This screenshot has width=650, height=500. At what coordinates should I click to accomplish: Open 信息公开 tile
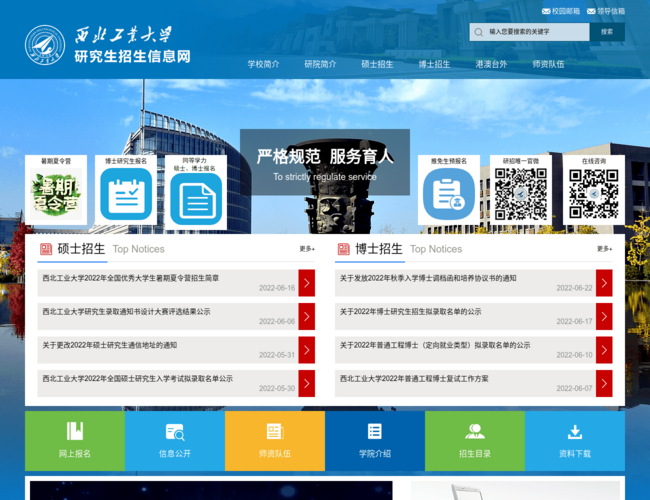click(x=175, y=441)
